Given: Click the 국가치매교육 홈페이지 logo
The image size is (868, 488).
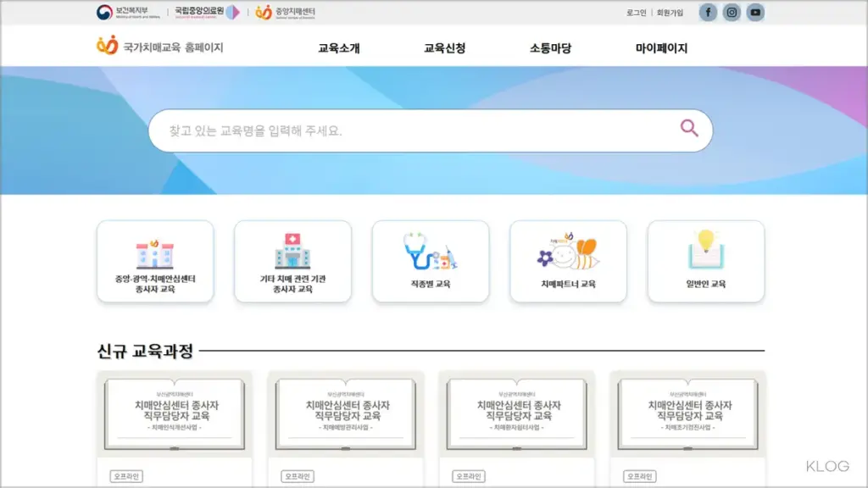Looking at the screenshot, I should click(x=160, y=47).
